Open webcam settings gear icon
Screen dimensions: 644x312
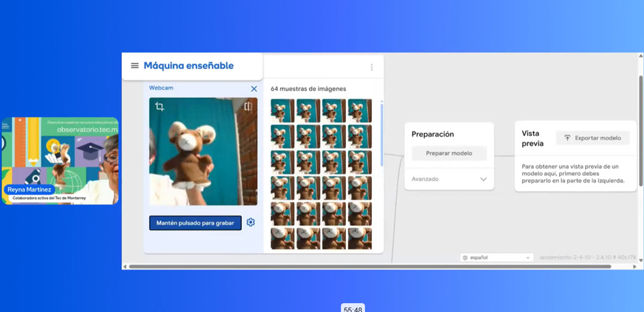[x=251, y=222]
